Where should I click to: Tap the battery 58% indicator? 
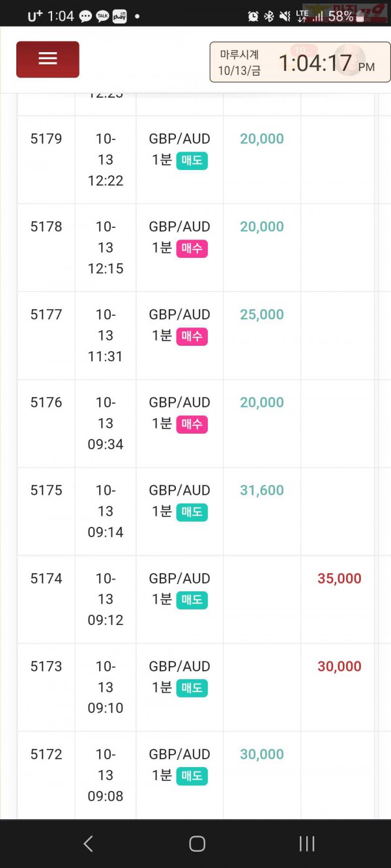coord(341,16)
